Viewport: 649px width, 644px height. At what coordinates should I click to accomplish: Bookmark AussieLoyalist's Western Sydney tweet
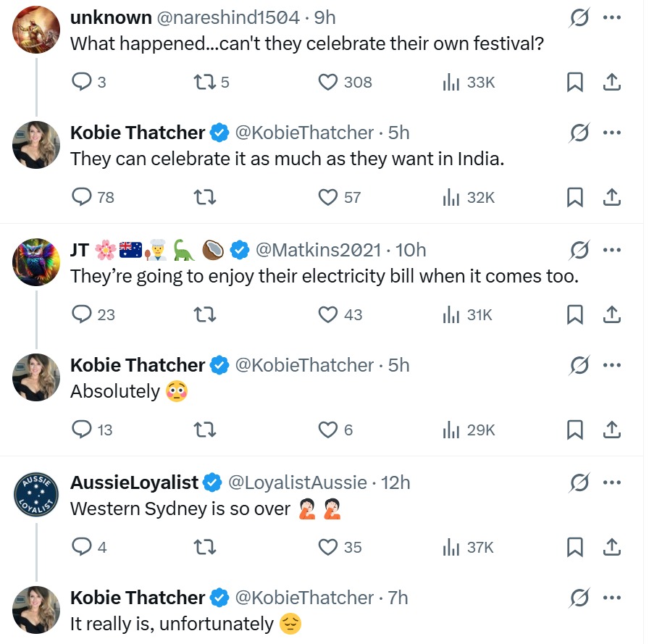574,547
